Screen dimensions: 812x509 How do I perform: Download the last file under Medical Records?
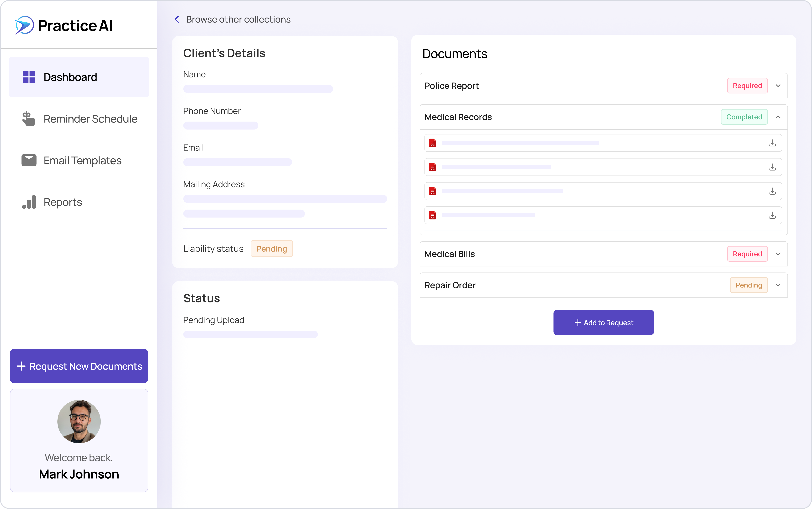772,215
